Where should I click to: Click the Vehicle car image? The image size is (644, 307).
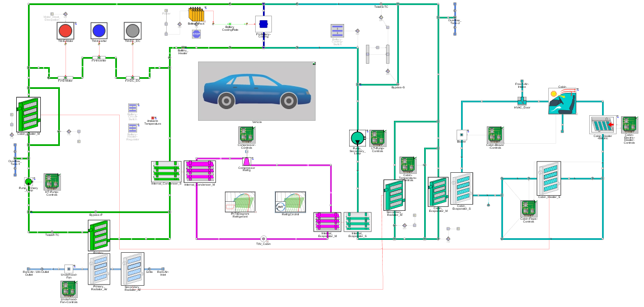coord(256,91)
